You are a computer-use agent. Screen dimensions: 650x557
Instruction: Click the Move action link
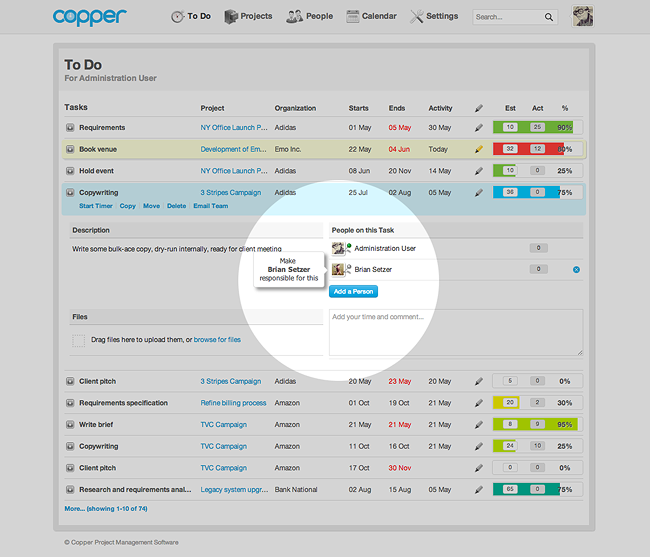(151, 206)
